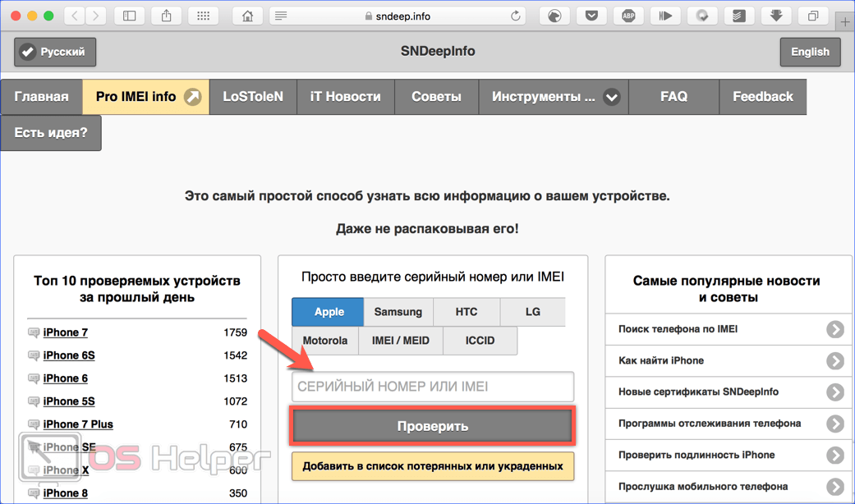The height and width of the screenshot is (504, 855).
Task: Open Прослушка мобильного телефона article
Action: point(729,487)
